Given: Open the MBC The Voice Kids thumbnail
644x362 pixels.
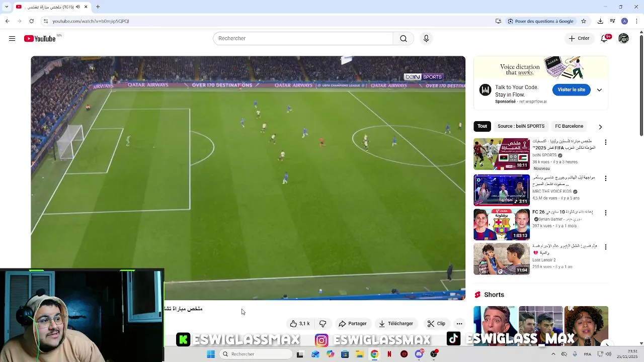Looking at the screenshot, I should click(x=502, y=190).
